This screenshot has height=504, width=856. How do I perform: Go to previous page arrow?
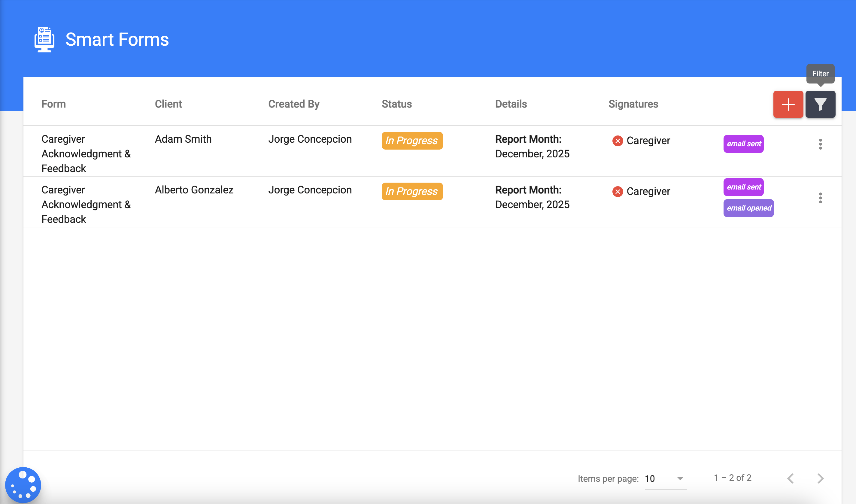point(791,478)
